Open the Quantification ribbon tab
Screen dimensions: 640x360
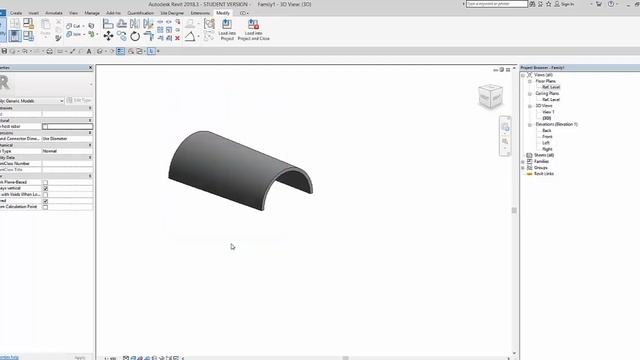[x=140, y=13]
